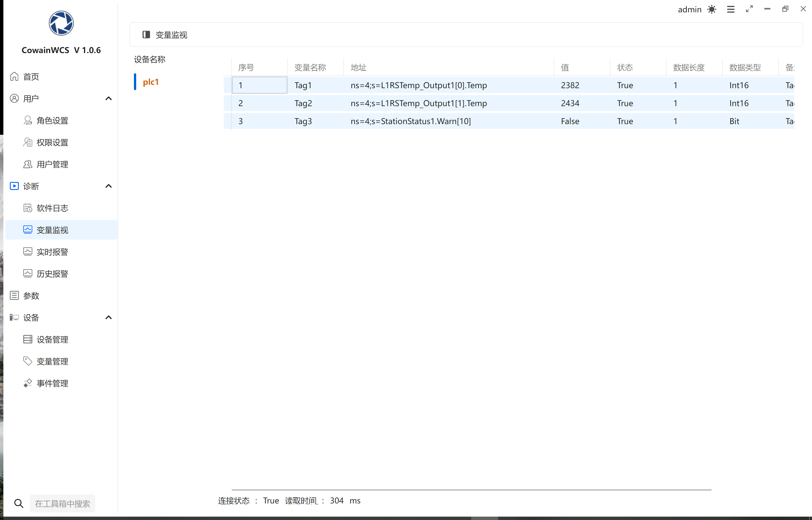Click the 在工具箱中搜索 search field
812x520 pixels.
63,503
